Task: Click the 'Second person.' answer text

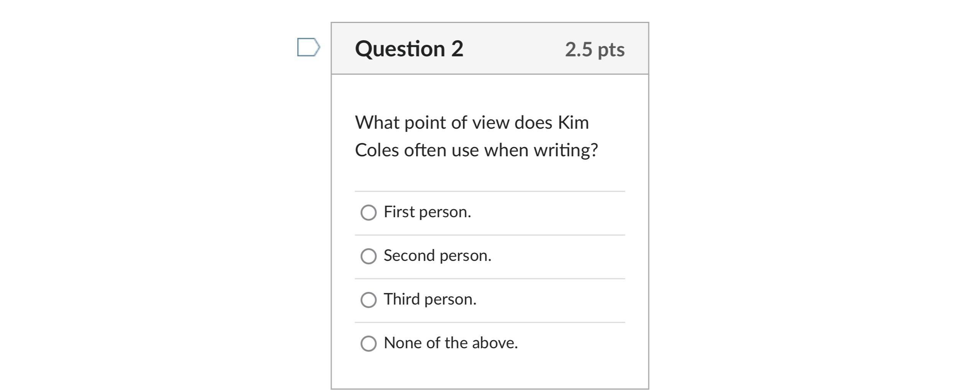Action: (x=437, y=256)
